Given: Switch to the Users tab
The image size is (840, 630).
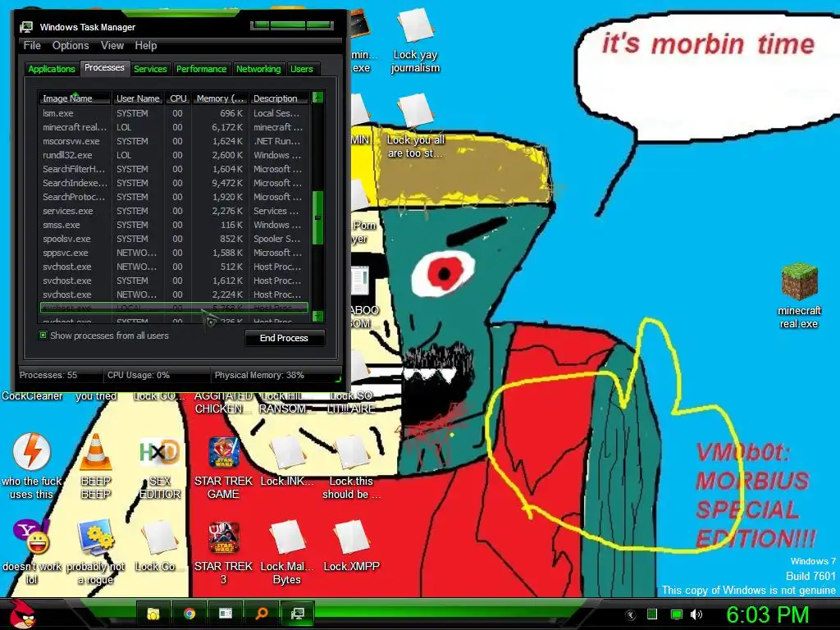Looking at the screenshot, I should 302,69.
